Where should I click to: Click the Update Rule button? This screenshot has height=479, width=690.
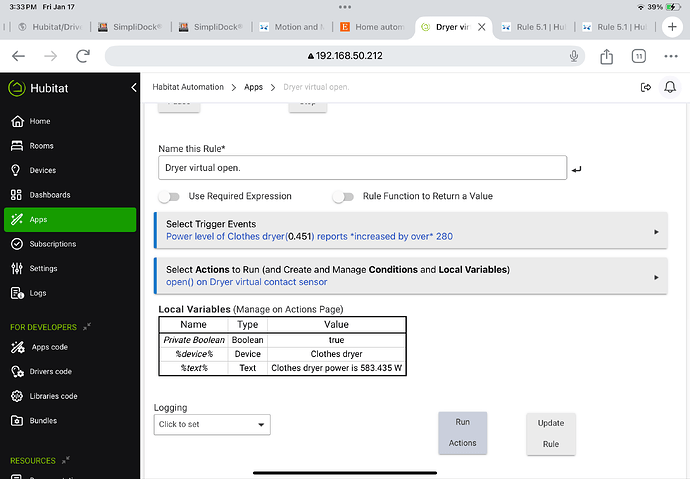(x=551, y=434)
